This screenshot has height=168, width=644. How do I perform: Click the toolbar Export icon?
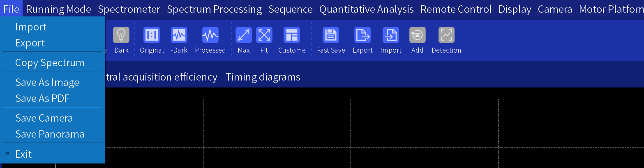(362, 35)
